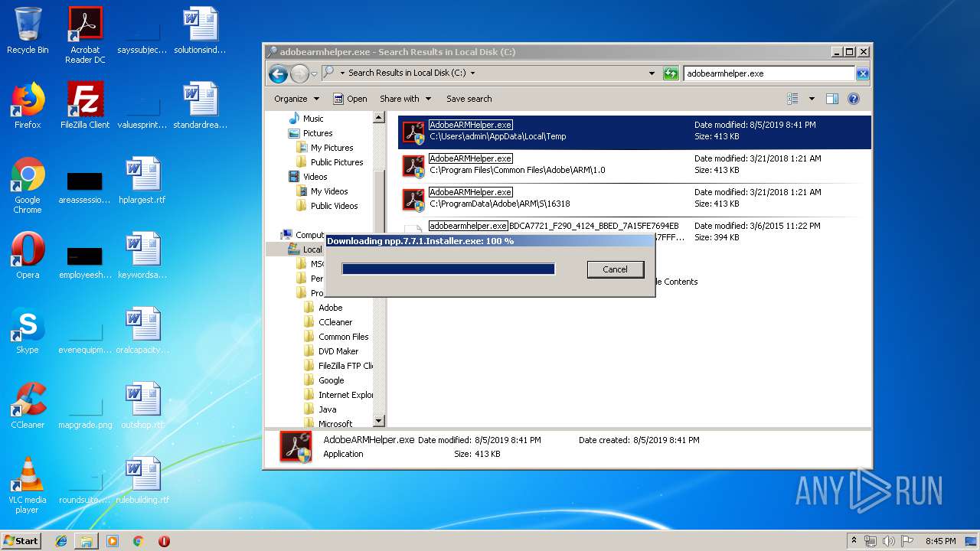Screen dimensions: 980x551
Task: Launch Firefox from the desktop
Action: pos(28,106)
